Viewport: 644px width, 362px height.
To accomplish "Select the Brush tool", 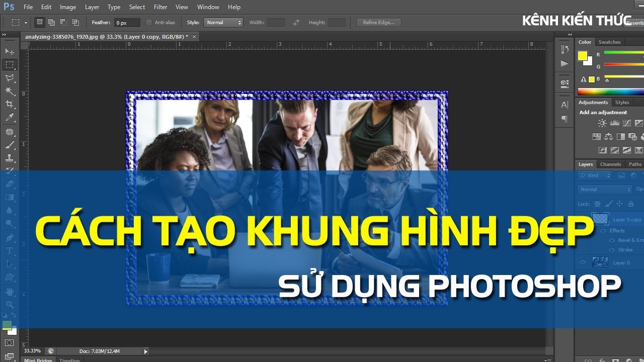I will point(10,145).
